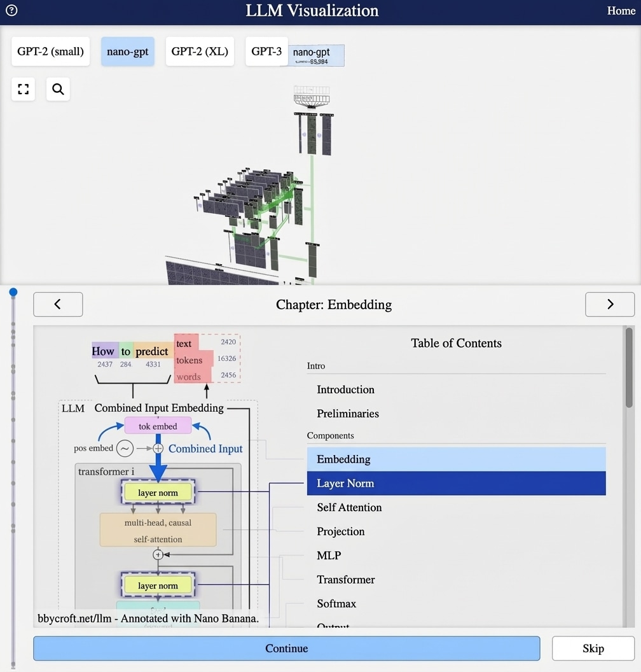Click the layer norm block in the transformer diagram
641x672 pixels.
click(x=158, y=492)
